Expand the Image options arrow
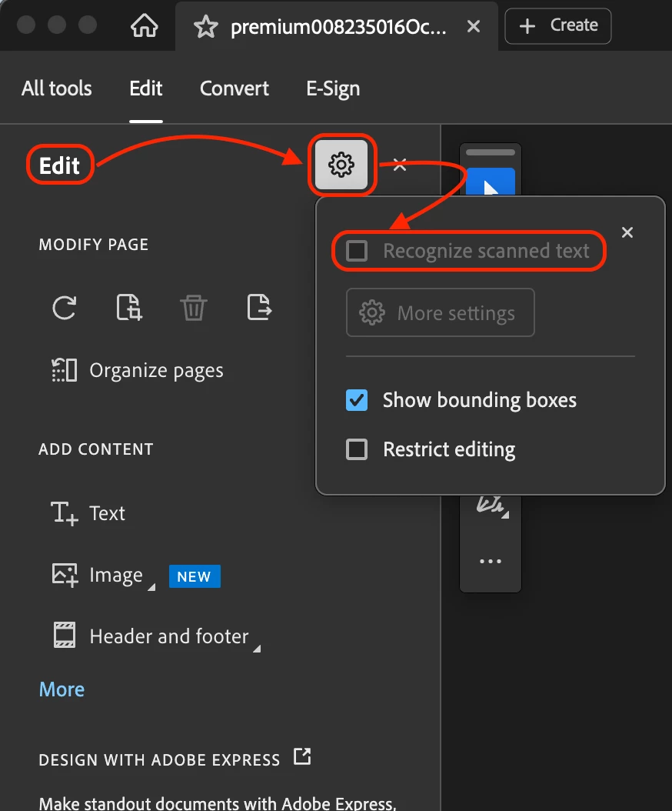Screen dimensions: 672x811 (x=151, y=587)
